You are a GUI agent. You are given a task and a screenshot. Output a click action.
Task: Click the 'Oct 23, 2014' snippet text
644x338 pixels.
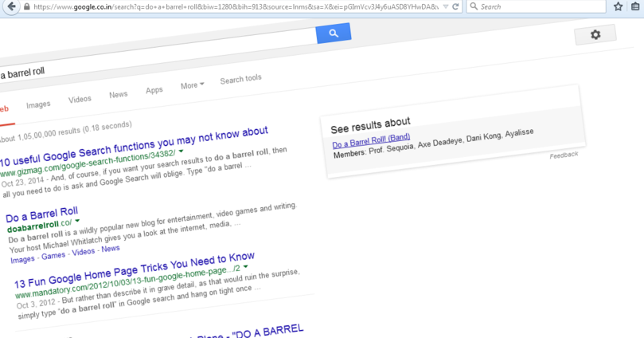(x=22, y=181)
